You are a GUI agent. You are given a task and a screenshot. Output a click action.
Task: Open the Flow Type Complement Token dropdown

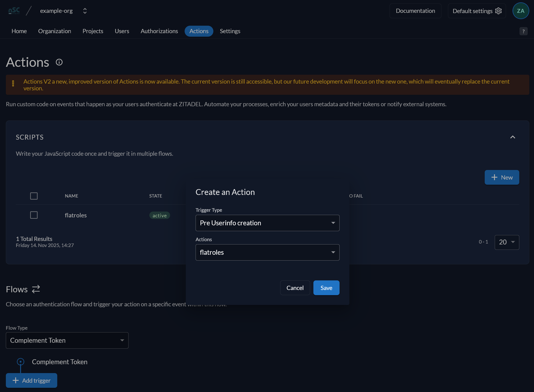tap(67, 340)
